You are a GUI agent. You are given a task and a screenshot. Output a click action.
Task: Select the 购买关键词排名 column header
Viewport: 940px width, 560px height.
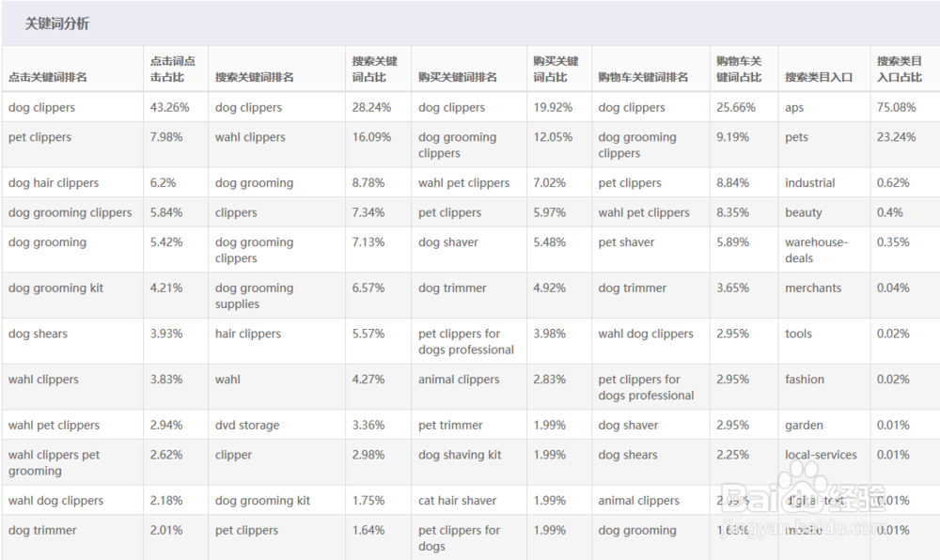457,77
